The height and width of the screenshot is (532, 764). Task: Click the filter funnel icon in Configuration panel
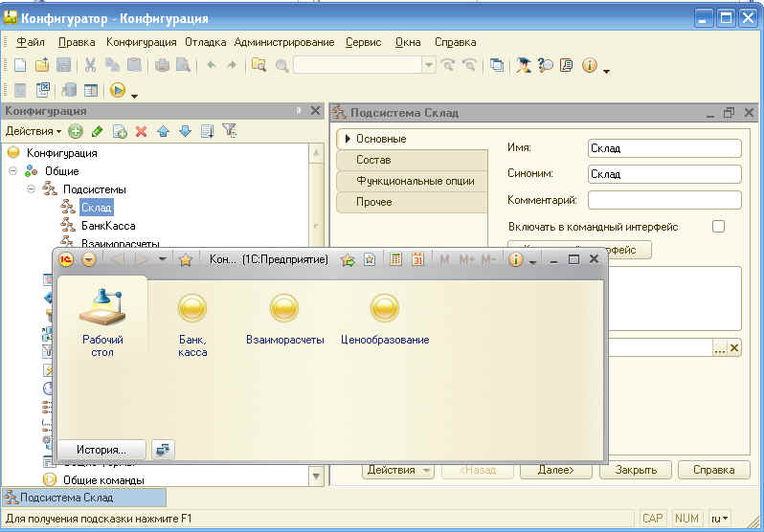(x=229, y=130)
